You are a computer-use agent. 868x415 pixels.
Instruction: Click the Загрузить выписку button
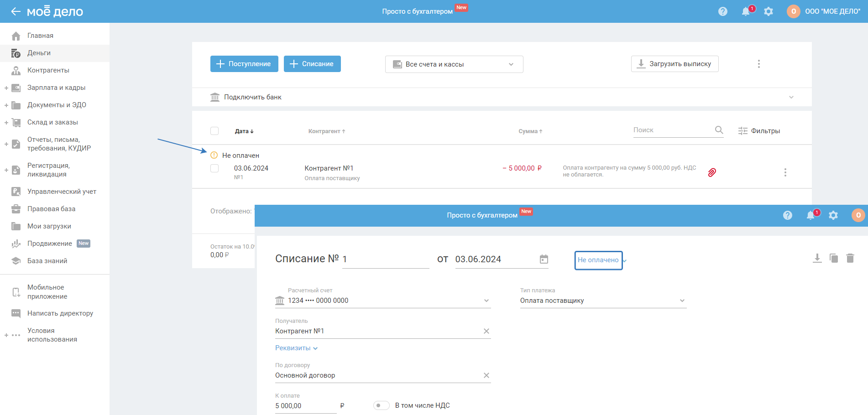pos(675,64)
